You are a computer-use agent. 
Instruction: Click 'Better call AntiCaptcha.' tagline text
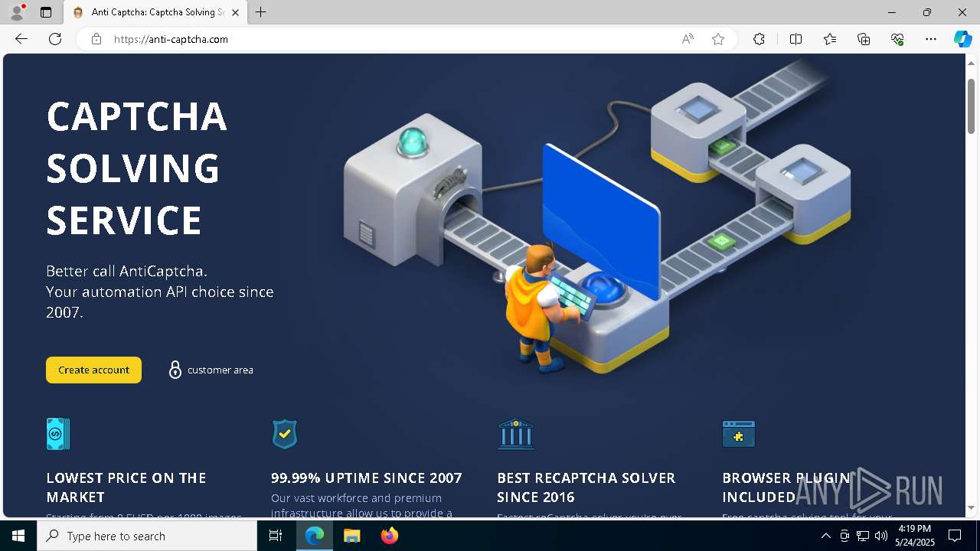click(x=127, y=271)
